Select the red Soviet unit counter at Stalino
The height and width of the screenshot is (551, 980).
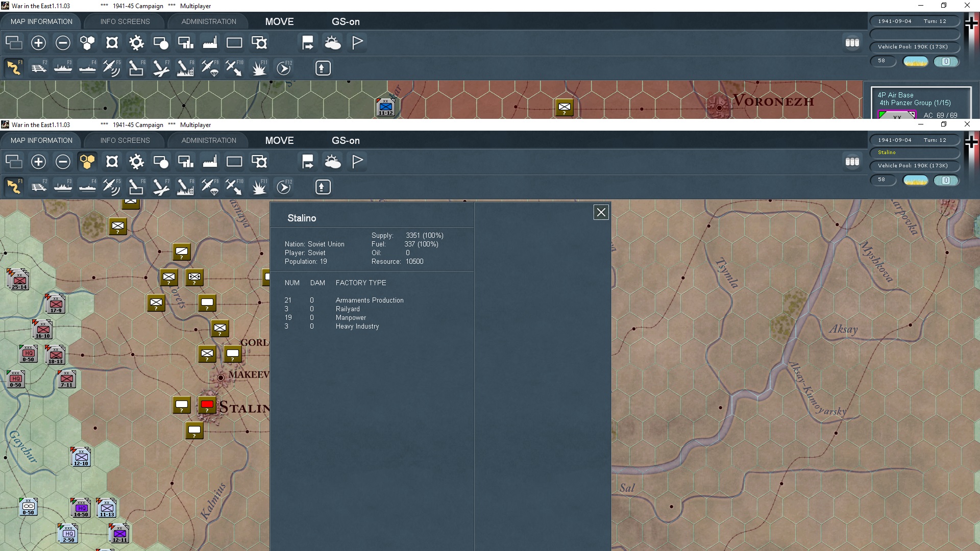(x=207, y=405)
